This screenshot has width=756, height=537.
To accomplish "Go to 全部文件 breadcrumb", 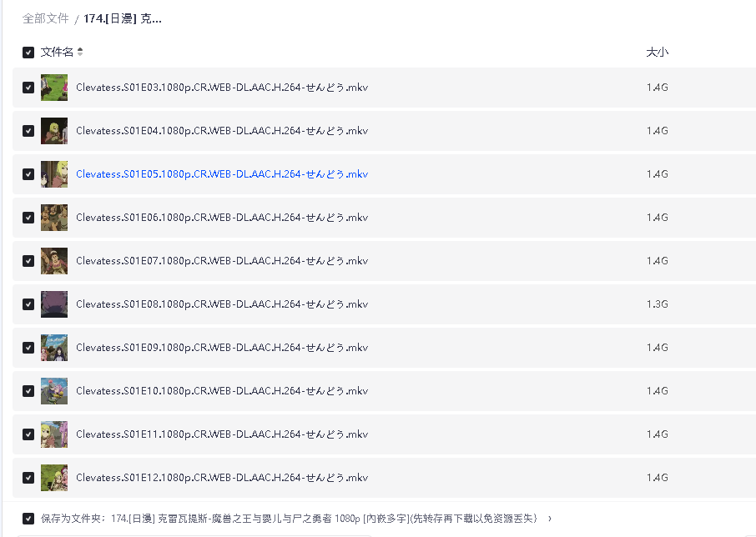I will 45,18.
